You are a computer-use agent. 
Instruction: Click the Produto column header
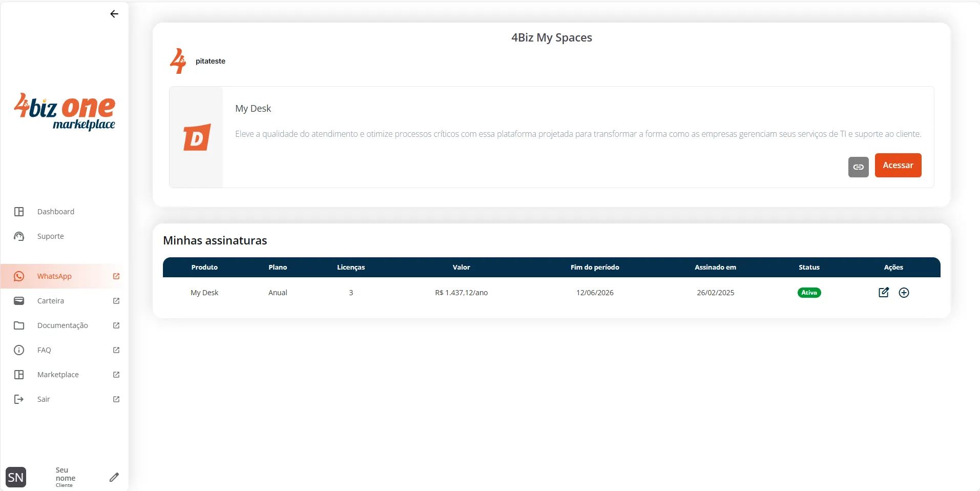click(x=204, y=268)
